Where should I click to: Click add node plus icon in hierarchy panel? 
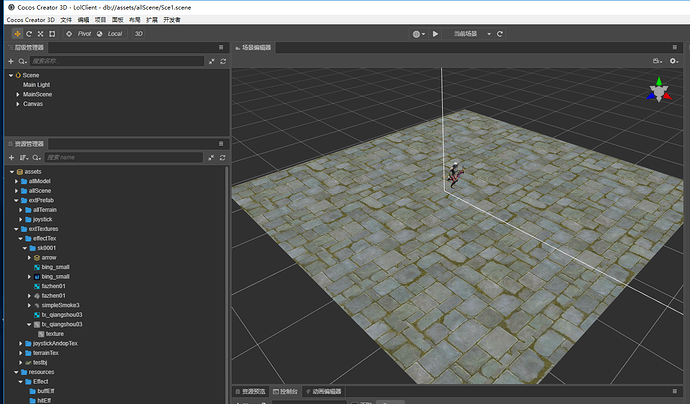[x=10, y=61]
